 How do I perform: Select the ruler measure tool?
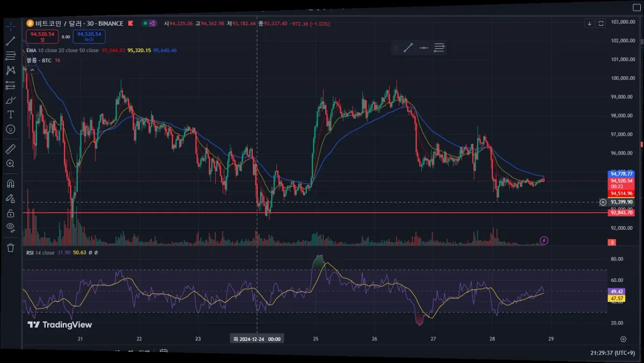tap(10, 149)
